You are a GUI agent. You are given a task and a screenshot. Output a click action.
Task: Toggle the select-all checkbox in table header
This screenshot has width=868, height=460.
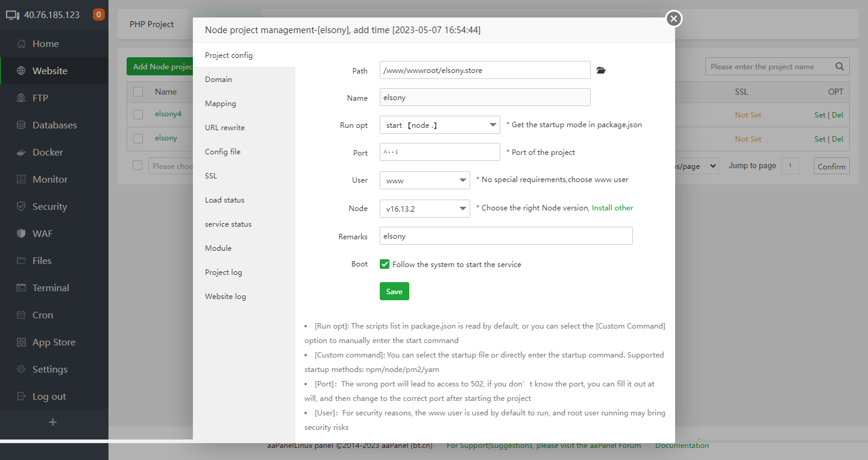click(138, 92)
